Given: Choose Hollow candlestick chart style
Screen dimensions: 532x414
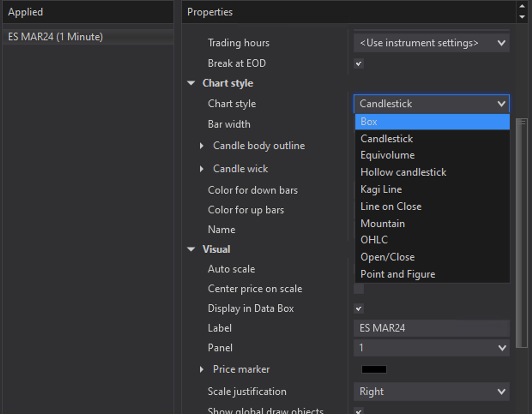Looking at the screenshot, I should coord(403,172).
